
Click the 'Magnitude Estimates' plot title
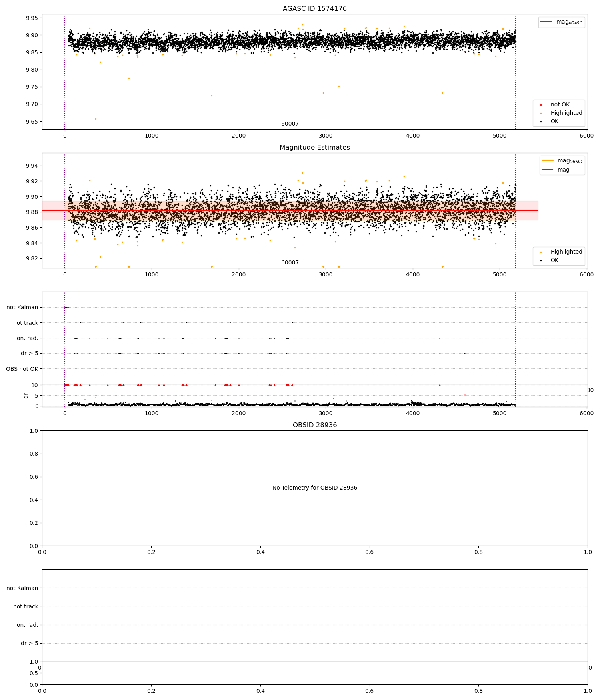tap(314, 148)
